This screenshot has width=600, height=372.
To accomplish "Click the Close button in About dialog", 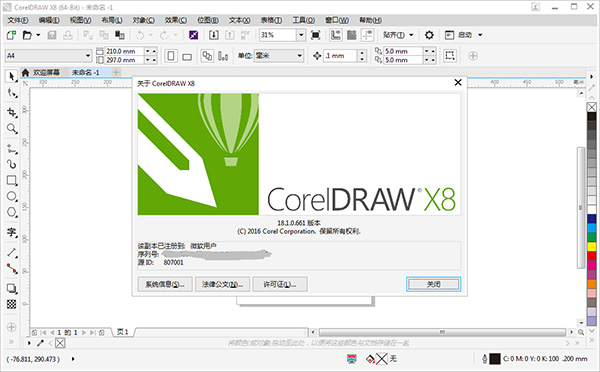I will tap(434, 284).
